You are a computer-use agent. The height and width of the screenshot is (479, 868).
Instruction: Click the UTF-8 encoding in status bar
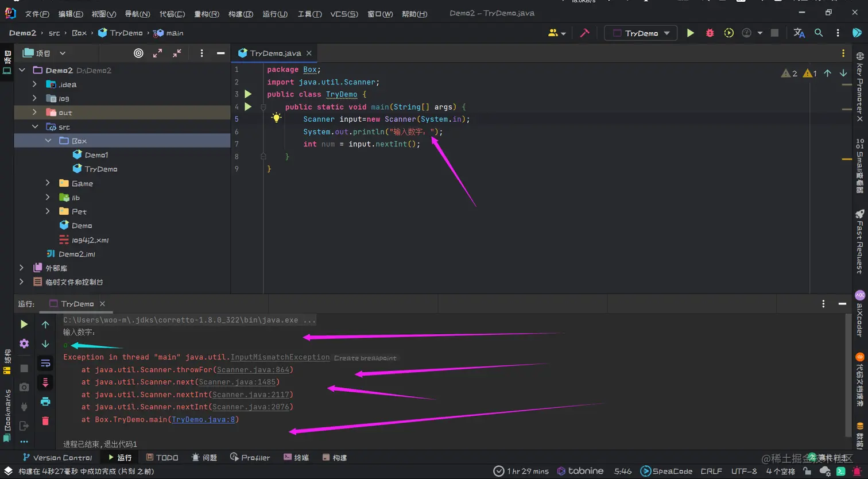click(x=744, y=471)
